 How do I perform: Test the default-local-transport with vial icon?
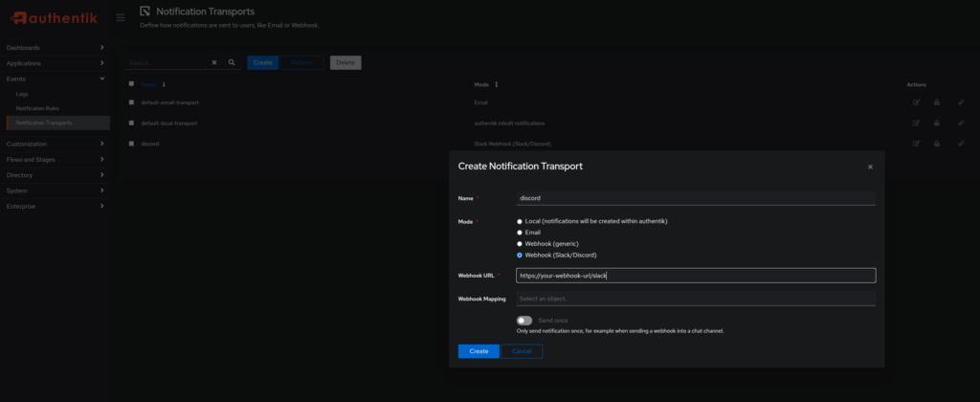pos(961,123)
